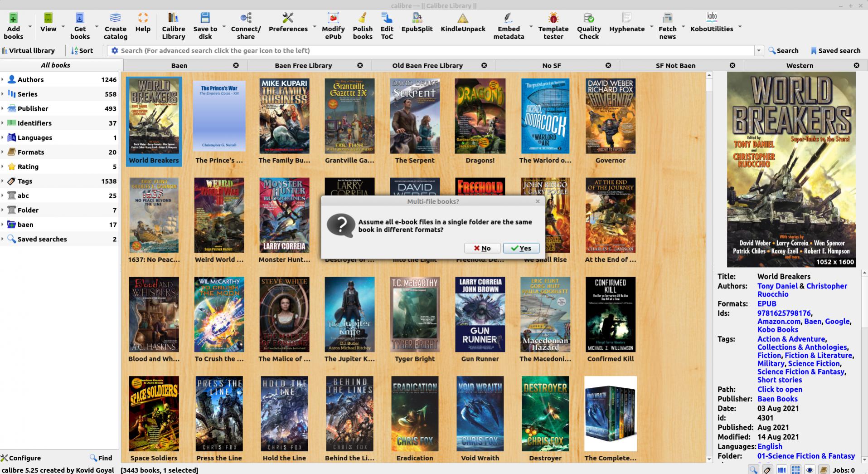The height and width of the screenshot is (474, 868).
Task: Click the scroll-down arrow under the book grid
Action: click(x=709, y=459)
